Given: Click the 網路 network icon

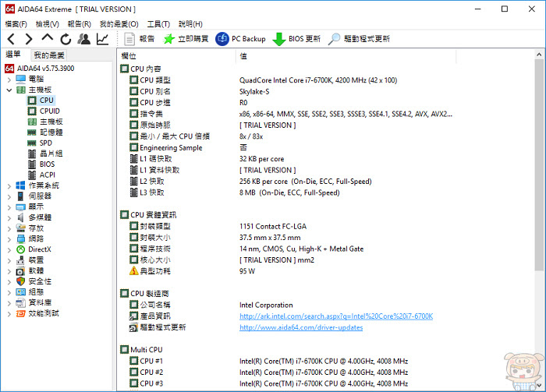Looking at the screenshot, I should click(x=20, y=239).
